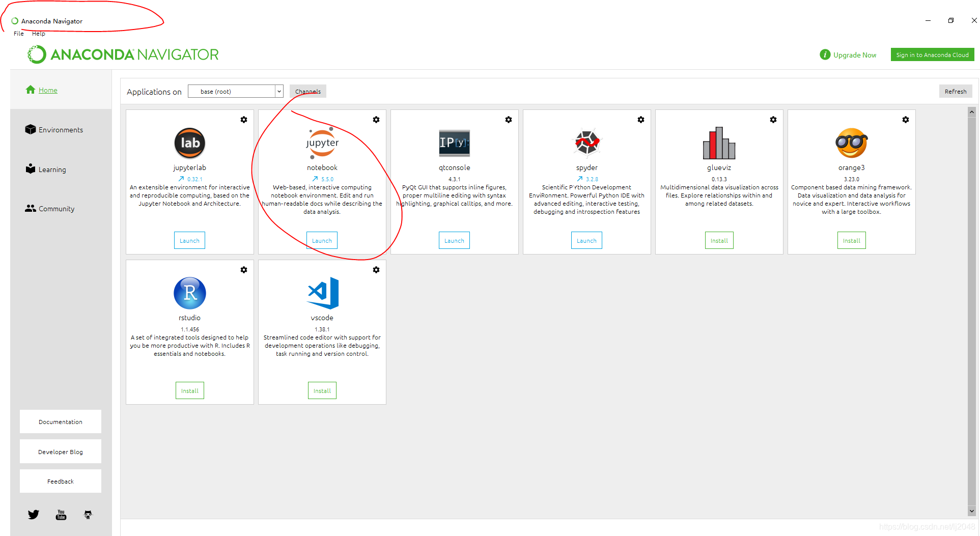The image size is (980, 536).
Task: Click the glueviz bar chart icon
Action: 719,143
